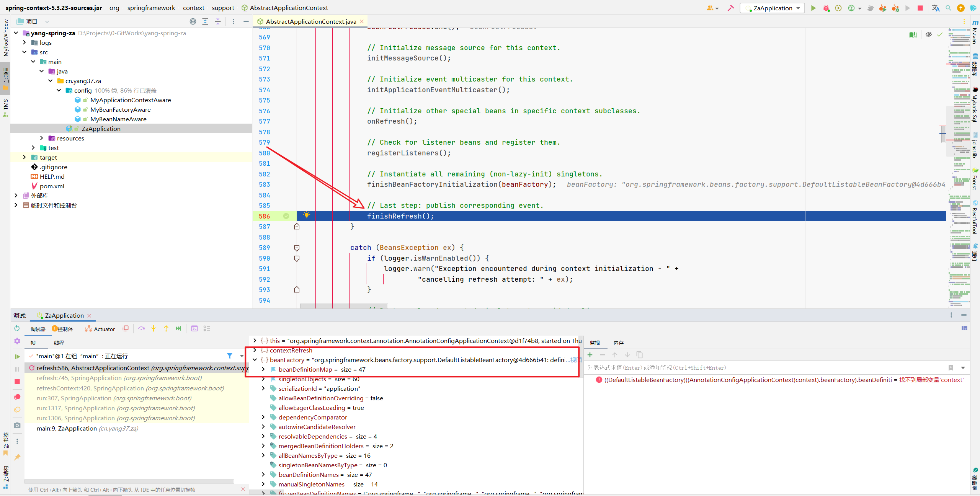The image size is (980, 496).
Task: Expand the logs folder
Action: (x=24, y=42)
